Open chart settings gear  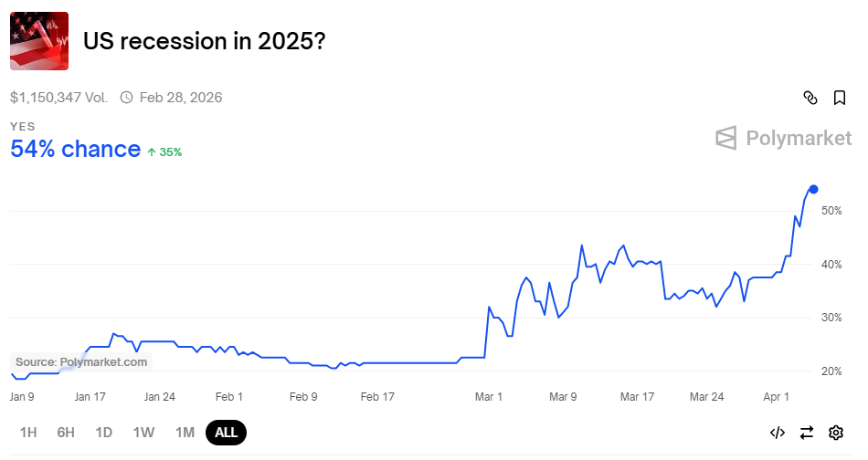coord(836,433)
